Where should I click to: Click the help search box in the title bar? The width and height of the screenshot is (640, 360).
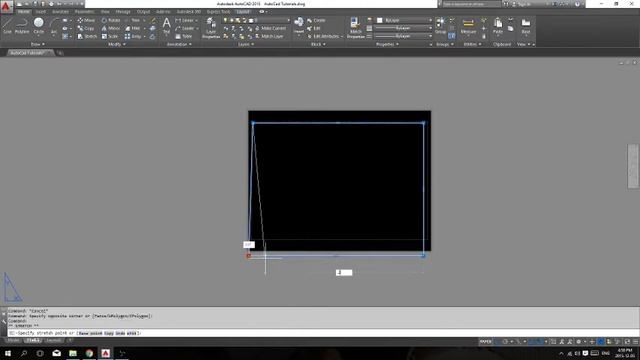(x=471, y=4)
